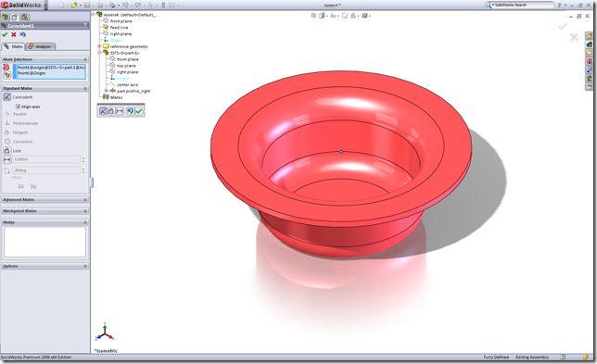Screen dimensions: 597x364
Task: Click distance value field 0.000in
Action: tap(46, 159)
